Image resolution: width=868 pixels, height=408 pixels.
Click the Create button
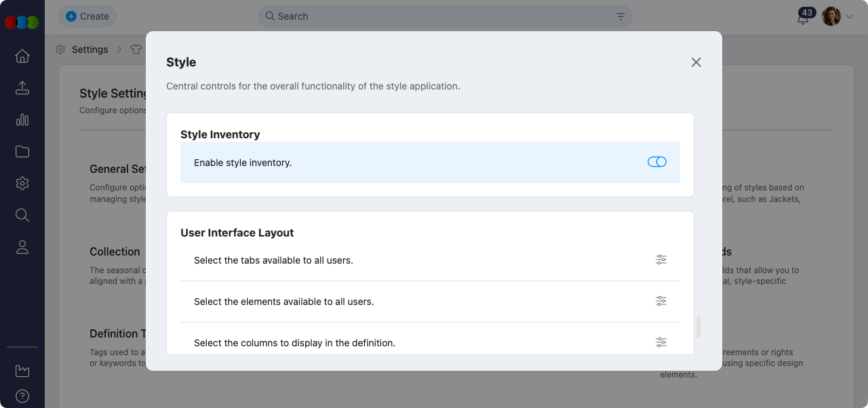87,16
